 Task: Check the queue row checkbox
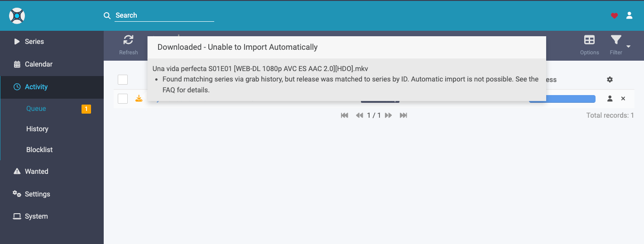pyautogui.click(x=123, y=98)
